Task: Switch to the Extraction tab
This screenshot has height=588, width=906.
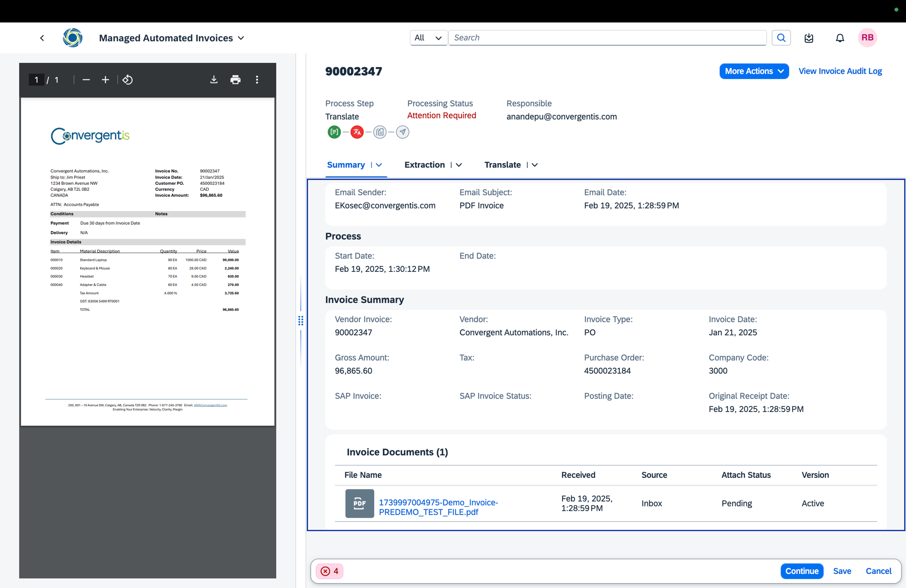Action: pos(424,165)
